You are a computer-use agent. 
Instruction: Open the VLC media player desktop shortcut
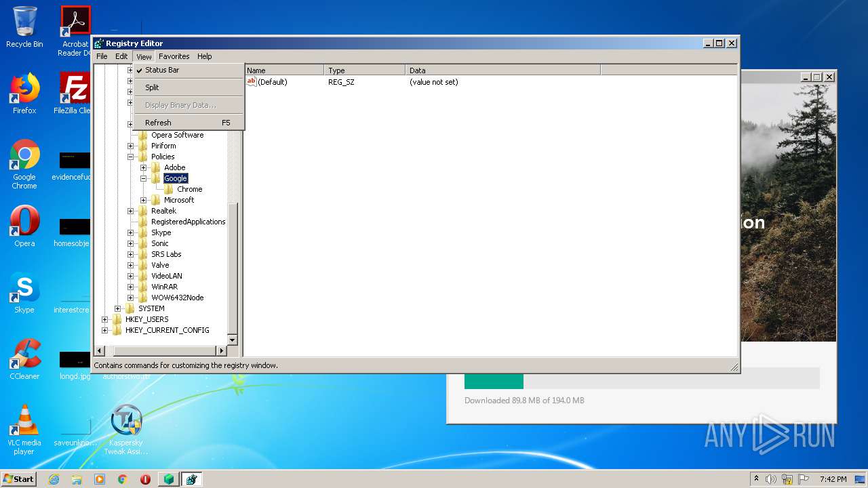click(24, 430)
